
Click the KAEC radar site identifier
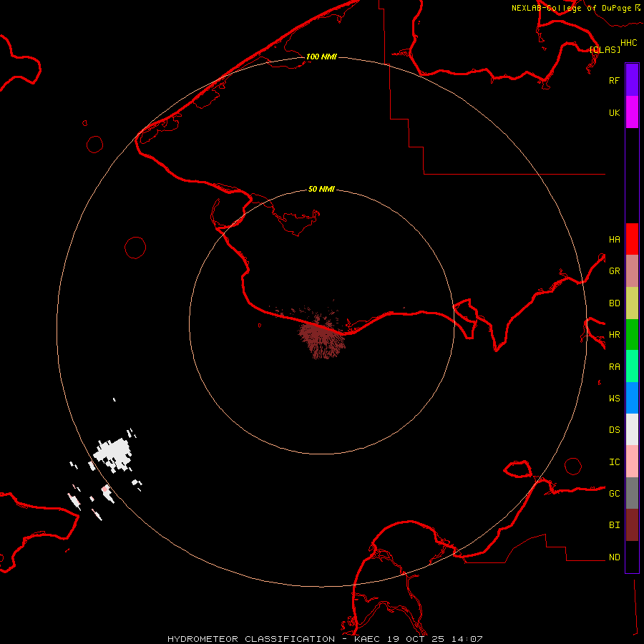pyautogui.click(x=367, y=639)
